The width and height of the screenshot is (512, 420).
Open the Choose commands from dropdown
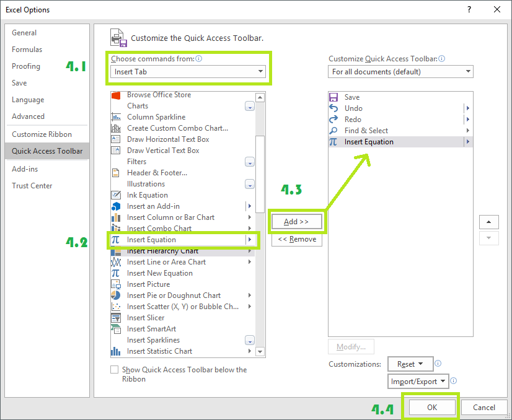point(188,71)
